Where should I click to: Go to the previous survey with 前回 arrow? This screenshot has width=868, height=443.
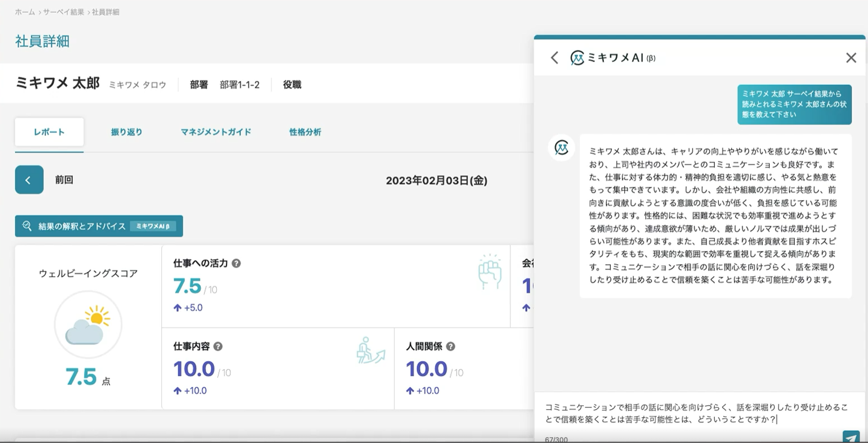tap(29, 180)
